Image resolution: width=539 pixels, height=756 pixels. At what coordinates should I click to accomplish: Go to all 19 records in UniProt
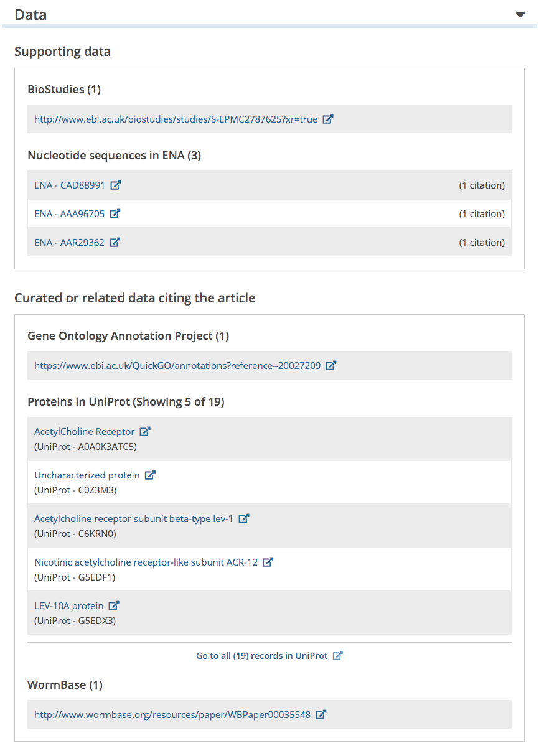pos(263,655)
